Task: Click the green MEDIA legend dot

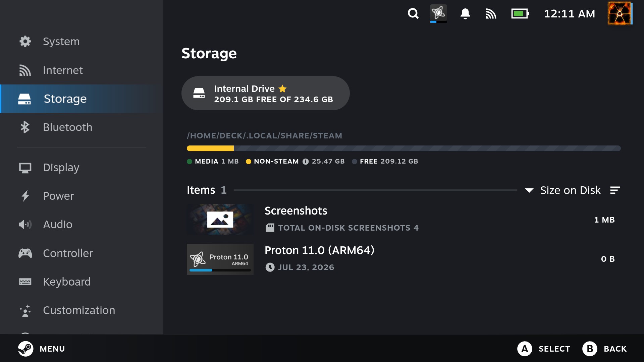Action: [190, 162]
